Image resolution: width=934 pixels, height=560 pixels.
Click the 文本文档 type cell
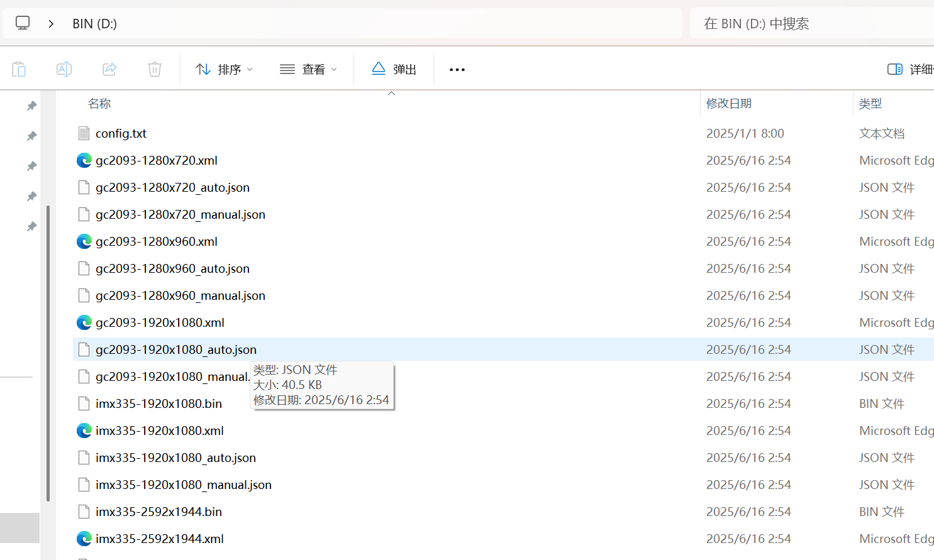tap(882, 133)
